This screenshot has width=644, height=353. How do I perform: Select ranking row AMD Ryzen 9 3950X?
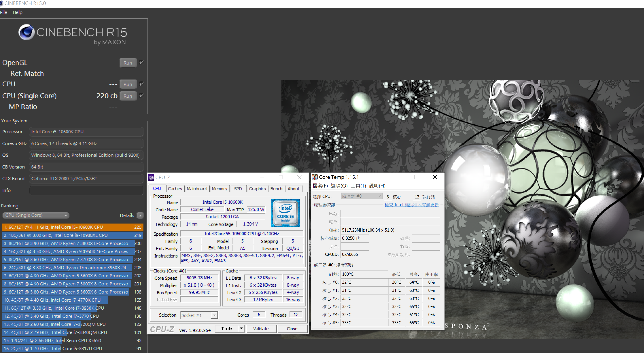click(x=73, y=251)
